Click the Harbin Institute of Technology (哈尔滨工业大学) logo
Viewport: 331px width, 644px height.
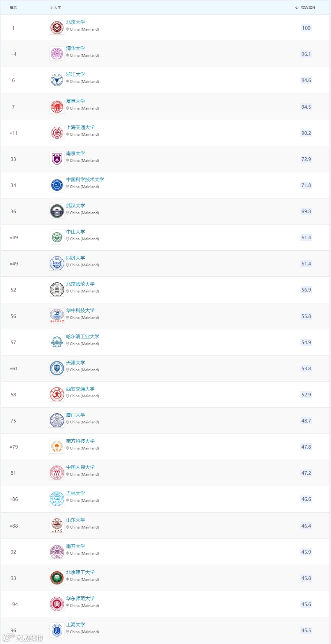click(x=57, y=342)
